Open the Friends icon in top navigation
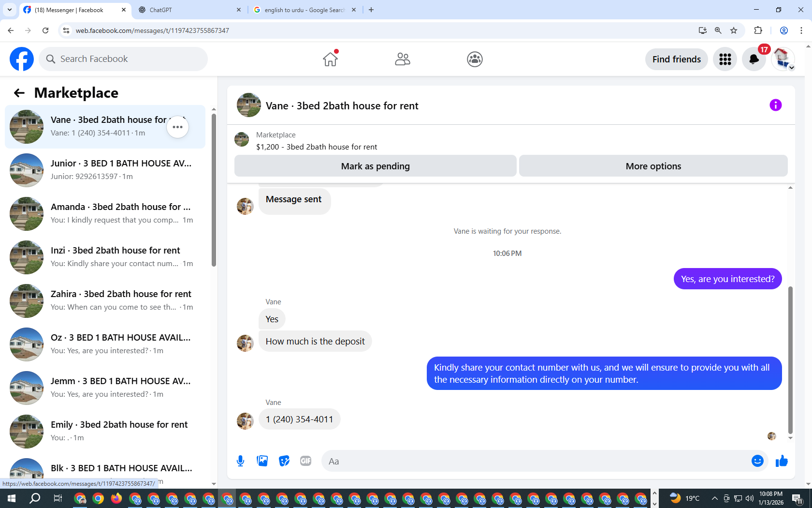Image resolution: width=812 pixels, height=508 pixels. (x=403, y=59)
